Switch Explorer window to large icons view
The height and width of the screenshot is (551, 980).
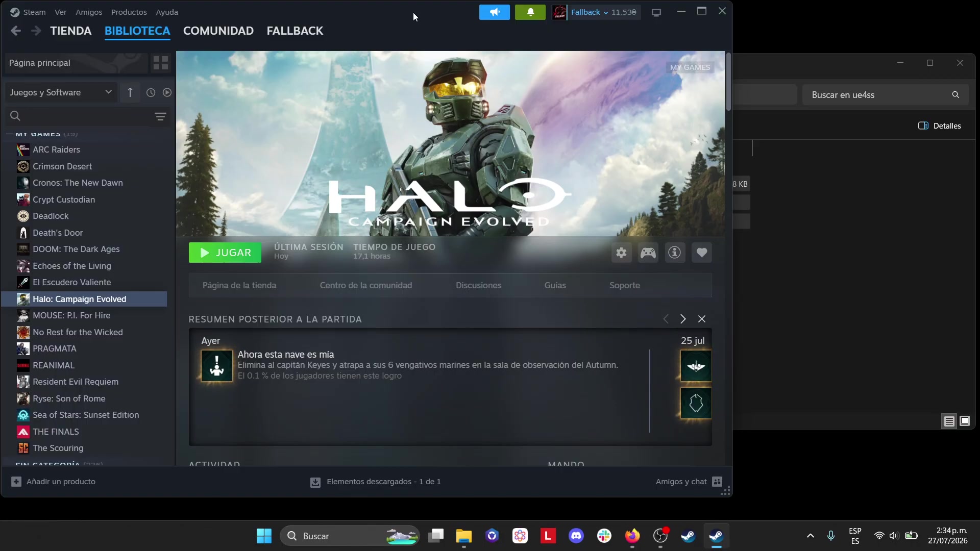pos(965,421)
